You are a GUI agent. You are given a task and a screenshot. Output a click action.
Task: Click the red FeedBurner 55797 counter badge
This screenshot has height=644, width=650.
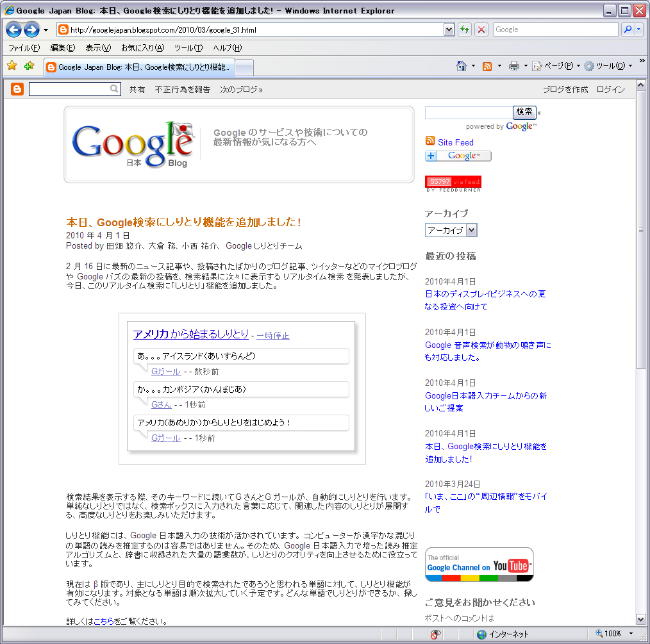tap(453, 183)
